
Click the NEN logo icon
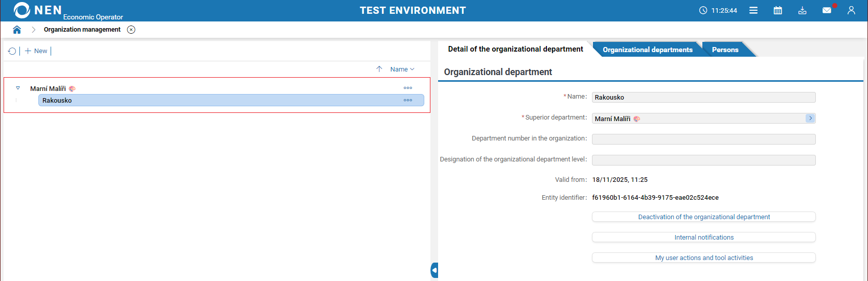(x=22, y=10)
